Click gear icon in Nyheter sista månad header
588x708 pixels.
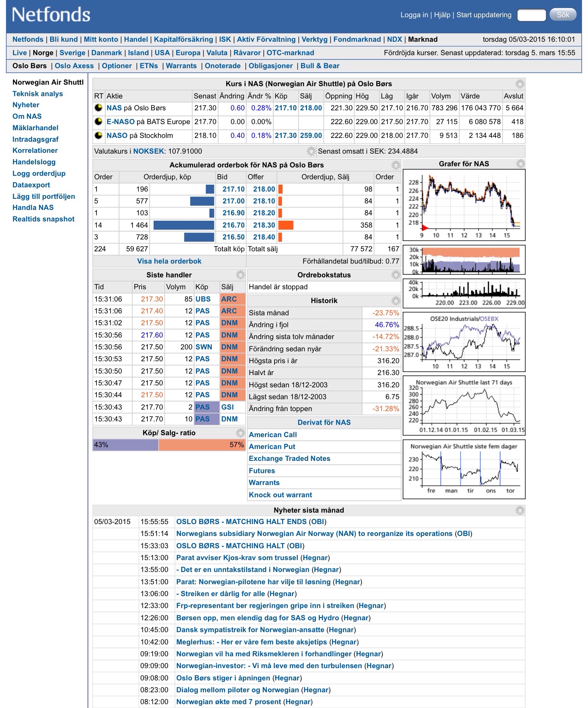[x=519, y=510]
